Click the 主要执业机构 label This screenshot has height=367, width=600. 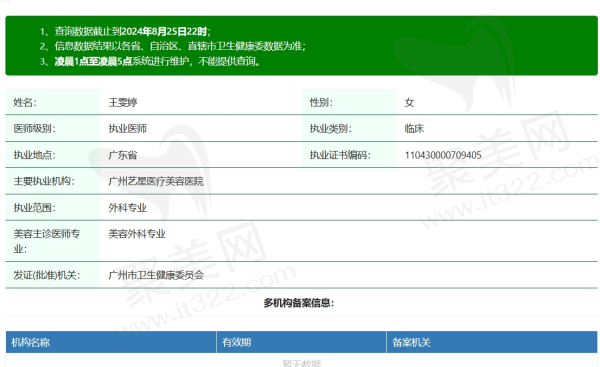click(x=44, y=181)
